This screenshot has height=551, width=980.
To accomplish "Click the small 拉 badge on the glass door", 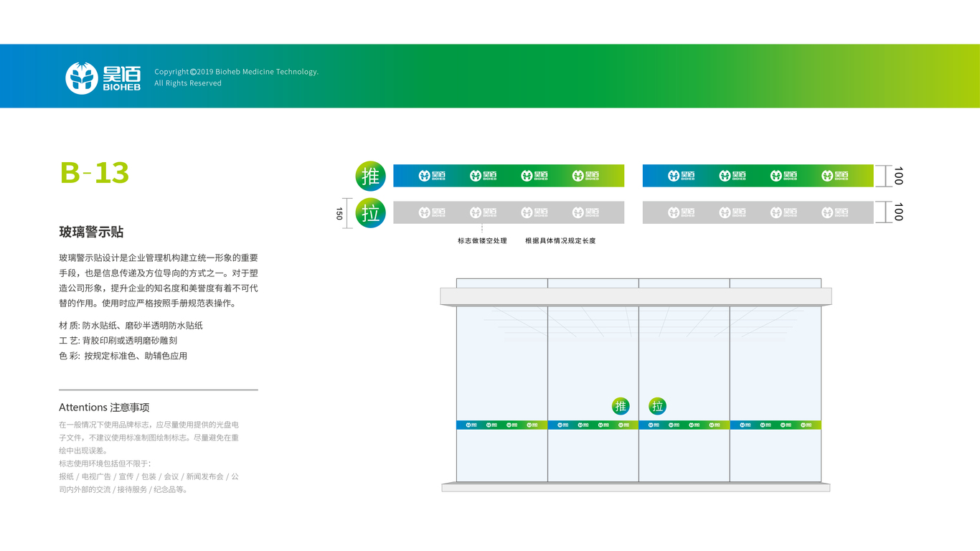I will click(658, 407).
